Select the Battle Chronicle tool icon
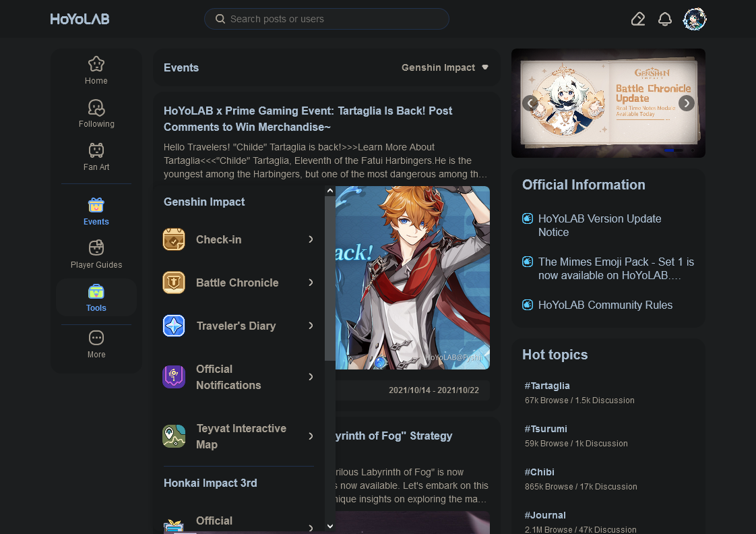756x534 pixels. pos(174,283)
